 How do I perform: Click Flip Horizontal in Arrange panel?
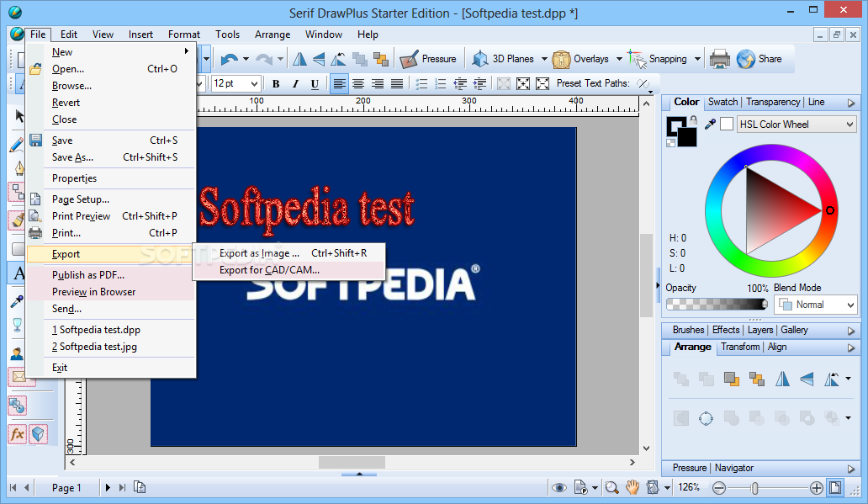[x=782, y=379]
